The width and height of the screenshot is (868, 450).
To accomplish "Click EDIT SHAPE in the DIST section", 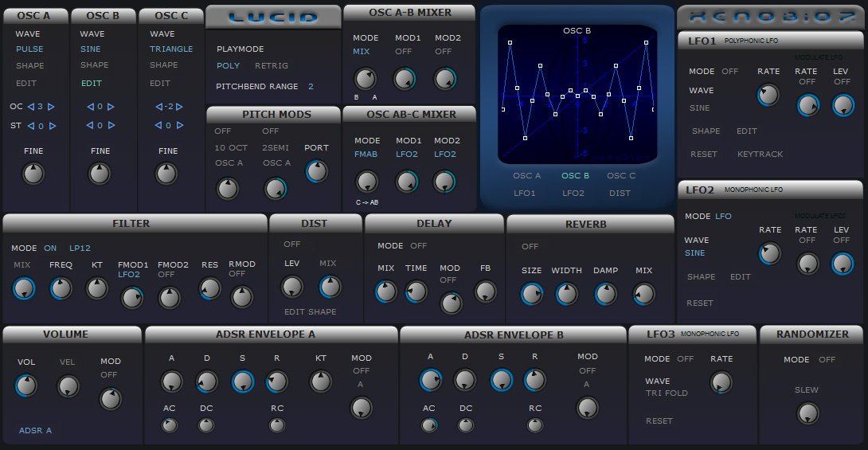I will (310, 311).
